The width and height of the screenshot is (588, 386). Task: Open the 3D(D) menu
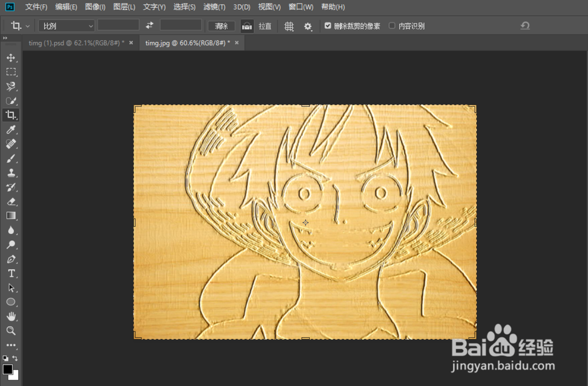click(x=242, y=7)
